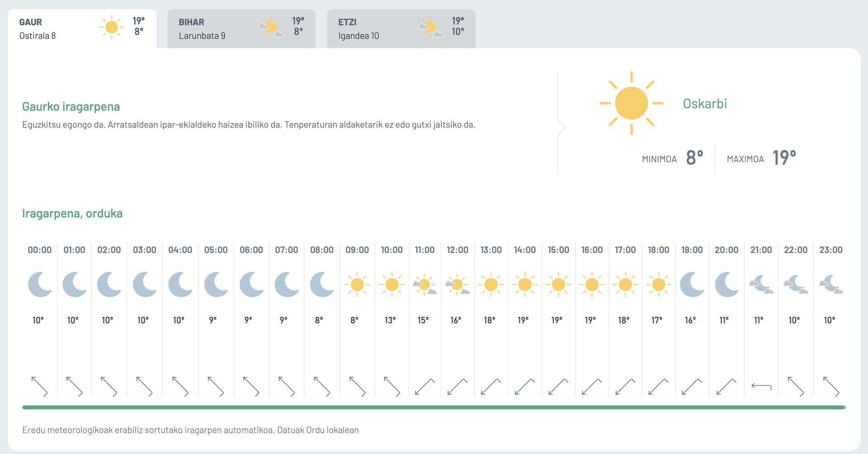
Task: Click the wind arrow at 22:00
Action: click(x=796, y=387)
